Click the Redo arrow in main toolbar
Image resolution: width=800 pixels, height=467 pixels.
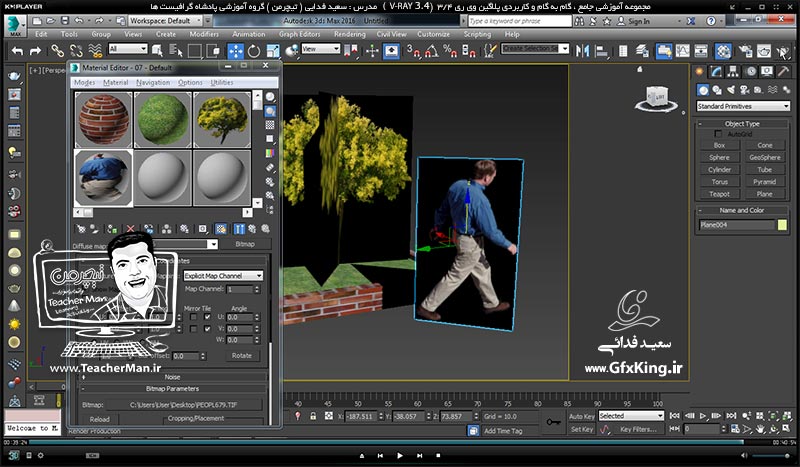(x=35, y=51)
